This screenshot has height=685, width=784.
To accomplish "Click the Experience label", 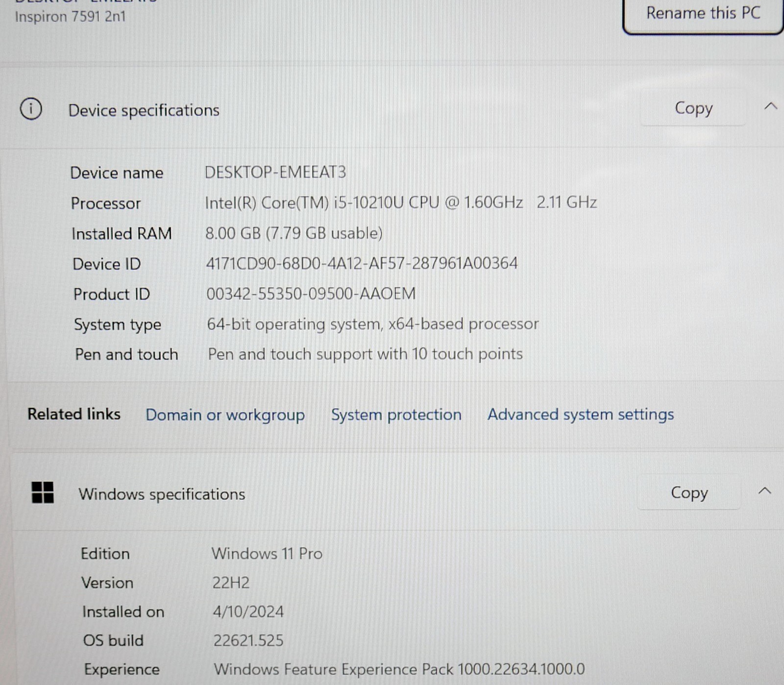I will coord(122,669).
